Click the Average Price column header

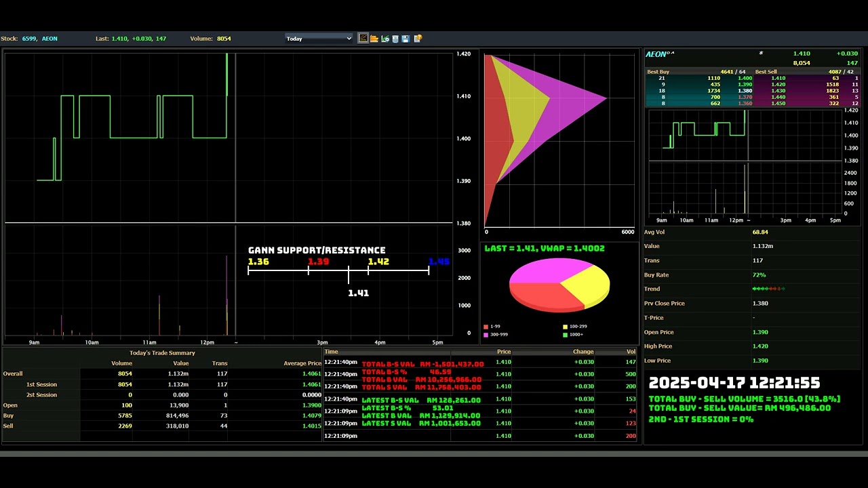click(x=302, y=363)
